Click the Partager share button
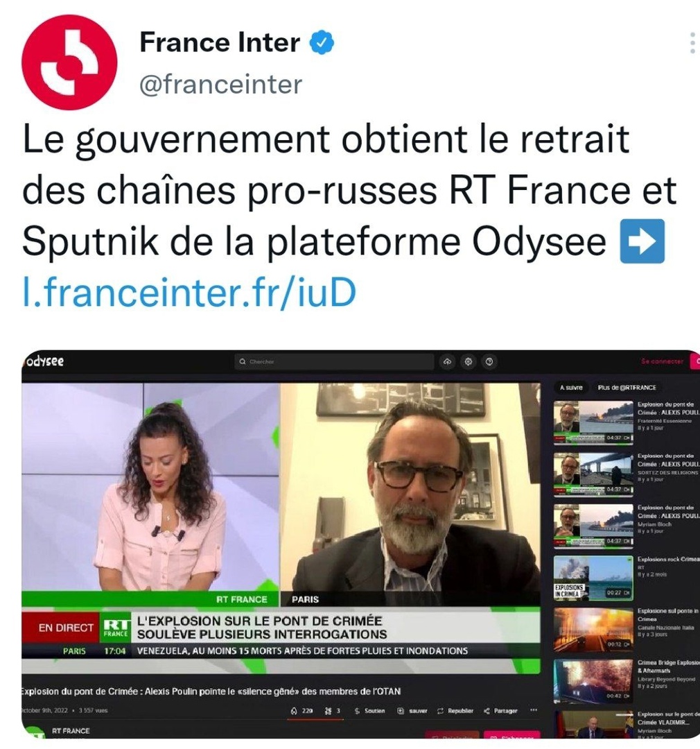700x749 pixels. (x=500, y=711)
